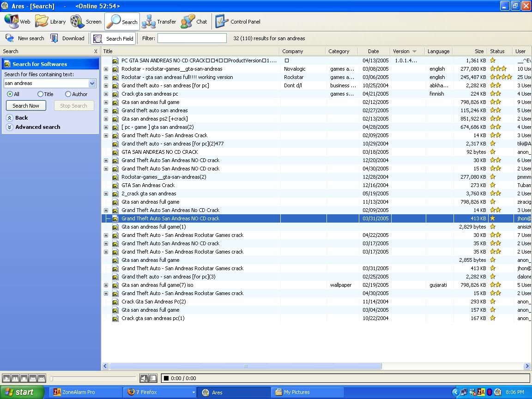
Task: Open the search text dropdown arrow
Action: [x=92, y=83]
